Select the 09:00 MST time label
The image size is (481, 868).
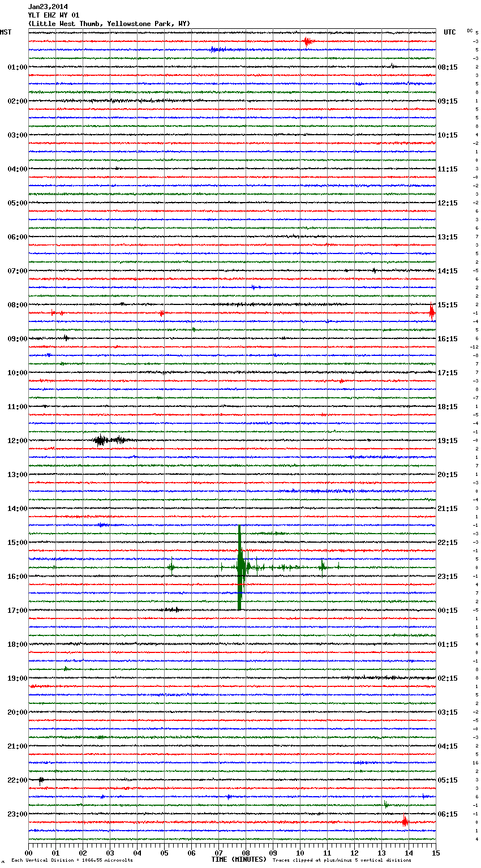click(18, 339)
